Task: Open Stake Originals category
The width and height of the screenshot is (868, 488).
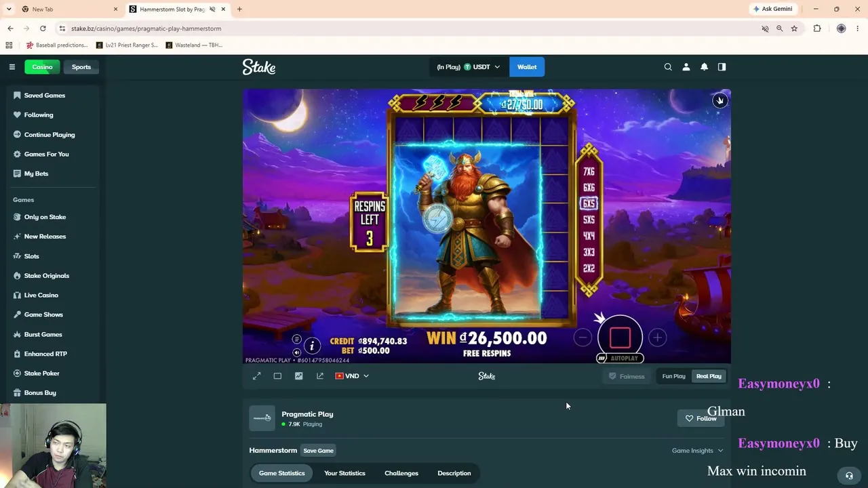Action: click(x=47, y=276)
